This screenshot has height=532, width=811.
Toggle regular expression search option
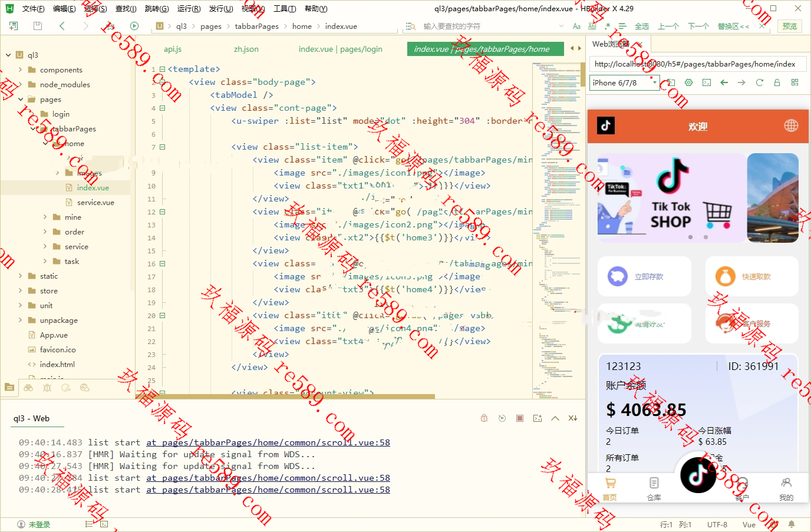(x=607, y=26)
